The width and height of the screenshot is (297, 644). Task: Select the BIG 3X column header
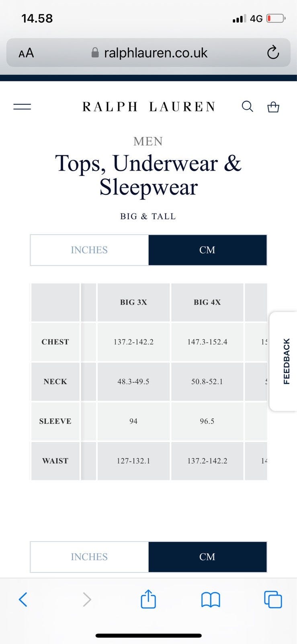(133, 302)
